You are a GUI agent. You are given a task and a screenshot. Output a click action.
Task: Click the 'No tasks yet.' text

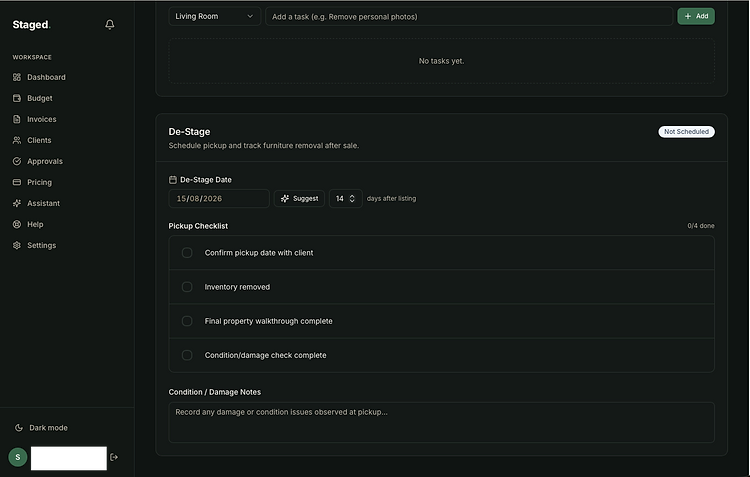[x=441, y=61]
